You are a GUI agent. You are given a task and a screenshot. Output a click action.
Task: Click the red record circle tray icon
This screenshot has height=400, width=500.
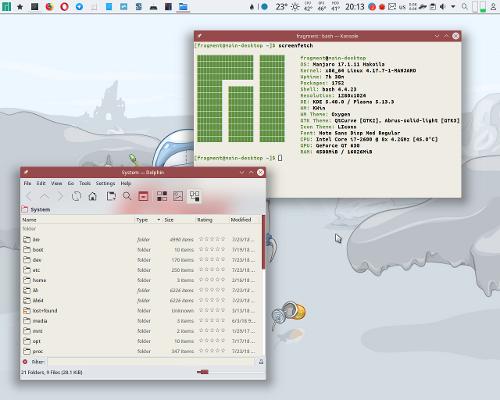click(x=382, y=7)
